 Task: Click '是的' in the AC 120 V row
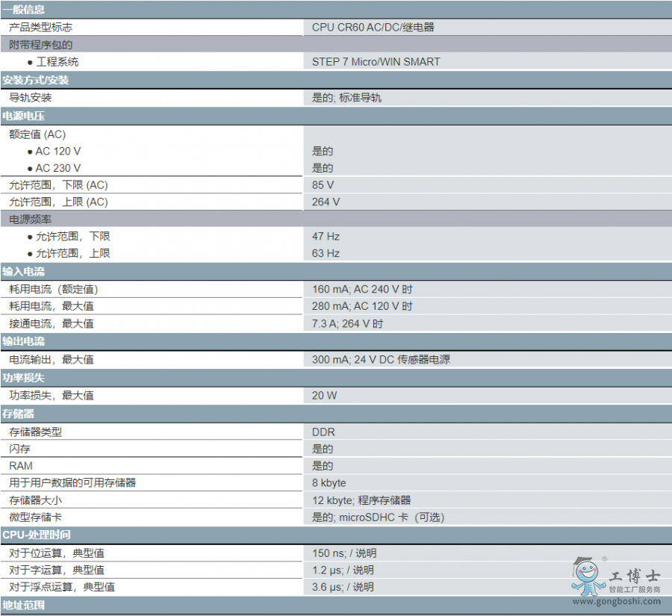323,152
